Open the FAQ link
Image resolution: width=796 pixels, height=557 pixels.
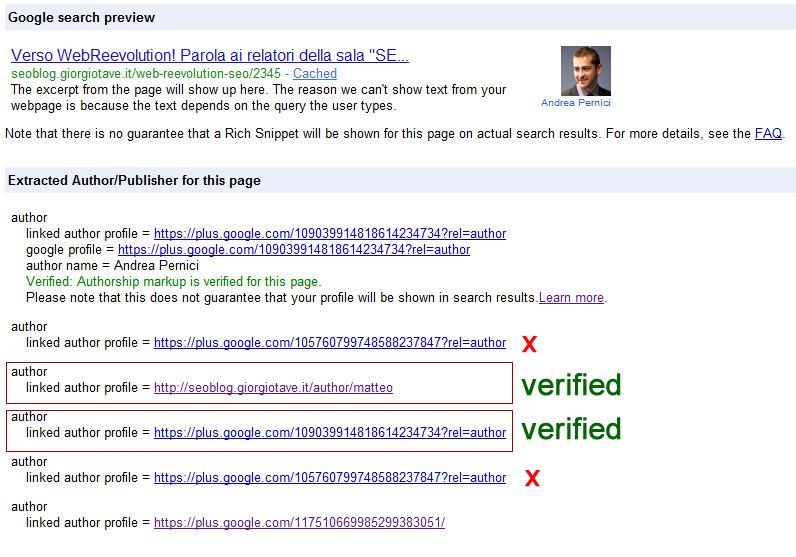[x=768, y=134]
